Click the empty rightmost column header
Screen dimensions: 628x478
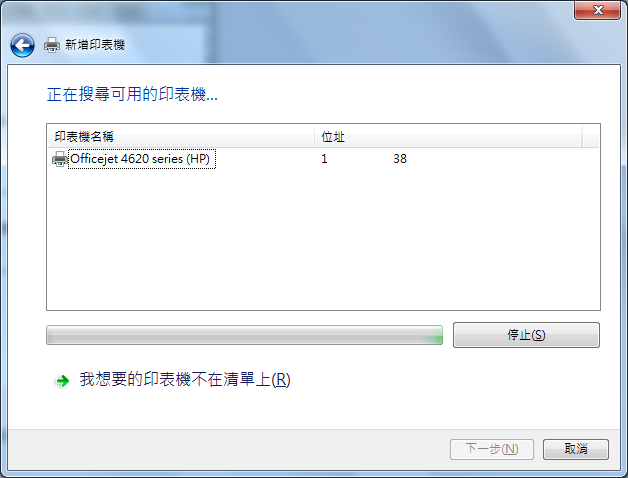[591, 137]
